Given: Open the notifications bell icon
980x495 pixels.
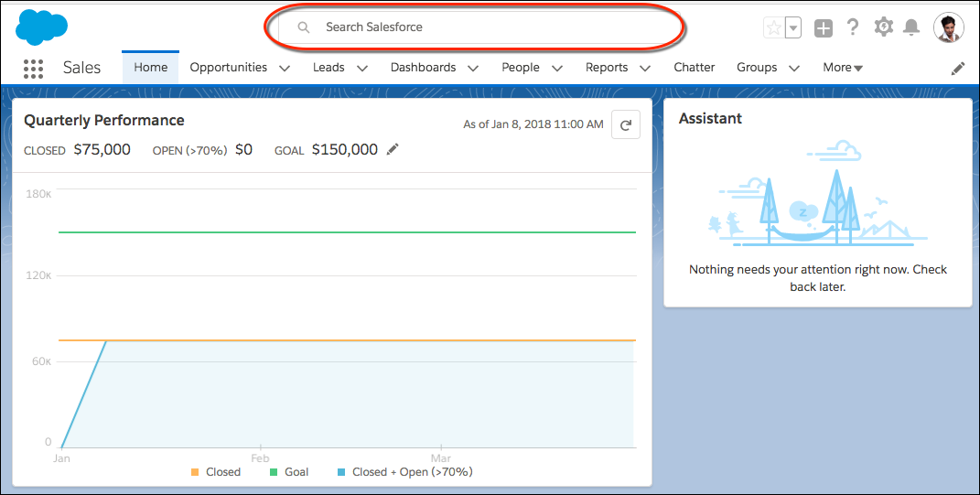Looking at the screenshot, I should point(912,27).
